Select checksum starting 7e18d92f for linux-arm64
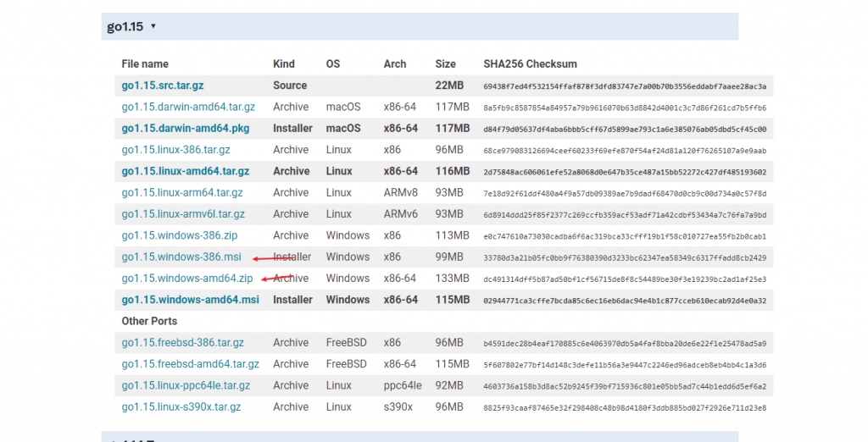Image resolution: width=868 pixels, height=442 pixels. click(x=625, y=194)
